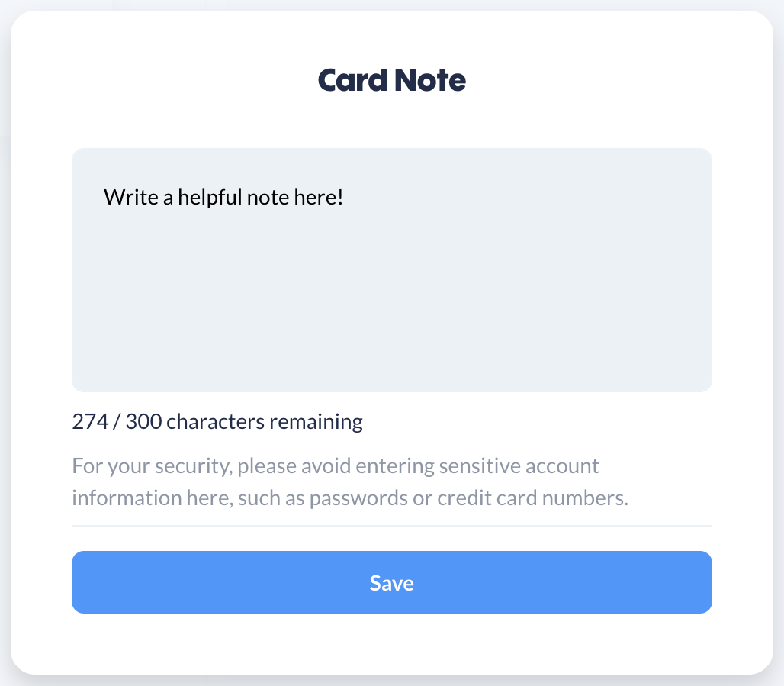Click inside the note text area

click(392, 267)
